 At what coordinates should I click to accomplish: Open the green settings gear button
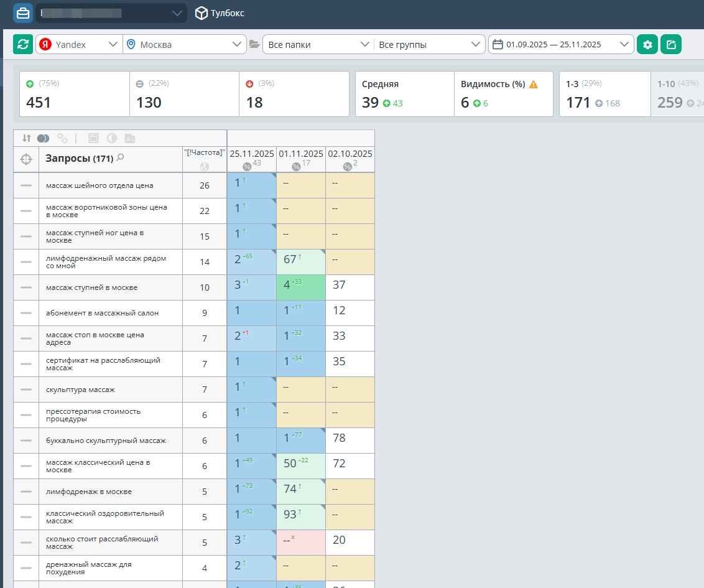click(x=647, y=44)
